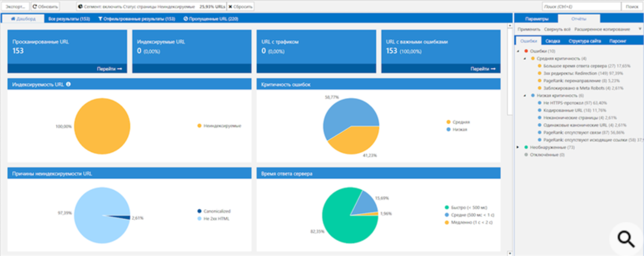Switch to the Параметры panel tab
The height and width of the screenshot is (256, 644).
click(536, 19)
